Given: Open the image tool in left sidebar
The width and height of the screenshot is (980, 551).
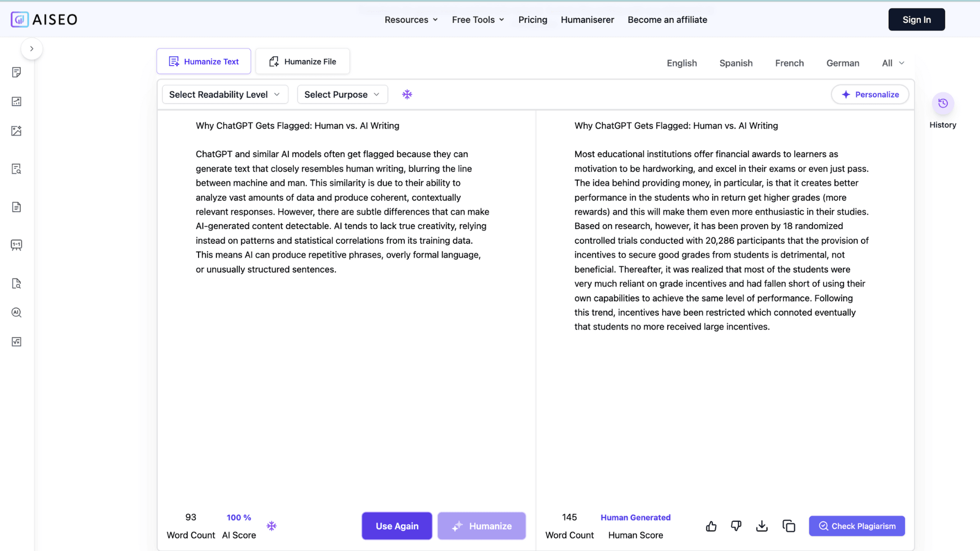Looking at the screenshot, I should click(x=16, y=131).
